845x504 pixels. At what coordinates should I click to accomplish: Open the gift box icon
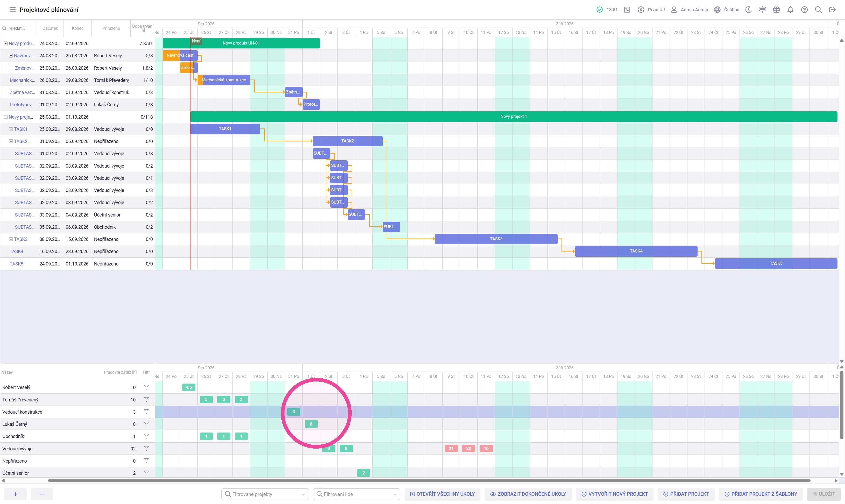pos(776,10)
